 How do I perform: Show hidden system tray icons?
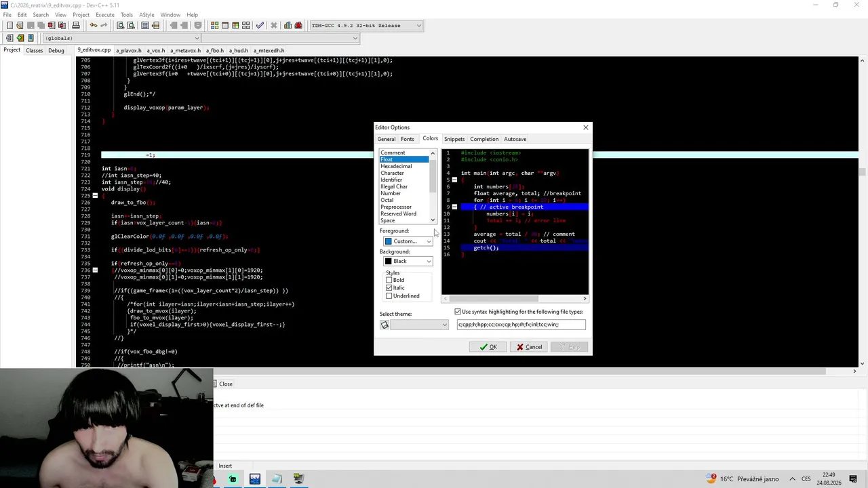coord(791,479)
